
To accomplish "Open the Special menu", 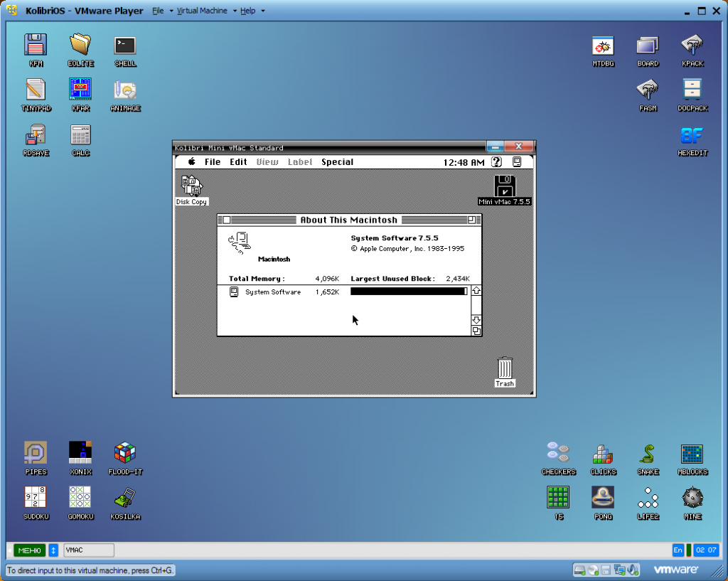I will 337,162.
